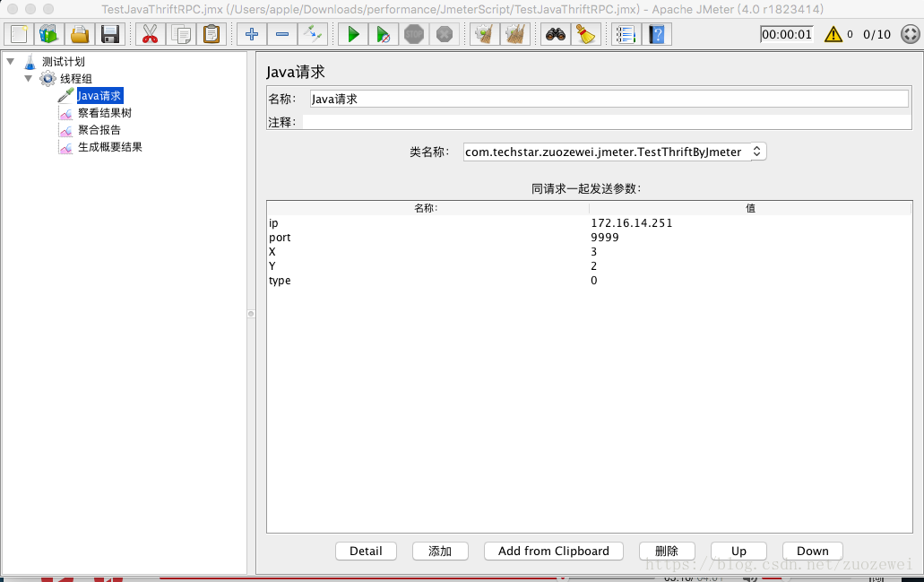The image size is (924, 582).
Task: Click the Y parameter name cell
Action: pyautogui.click(x=427, y=266)
